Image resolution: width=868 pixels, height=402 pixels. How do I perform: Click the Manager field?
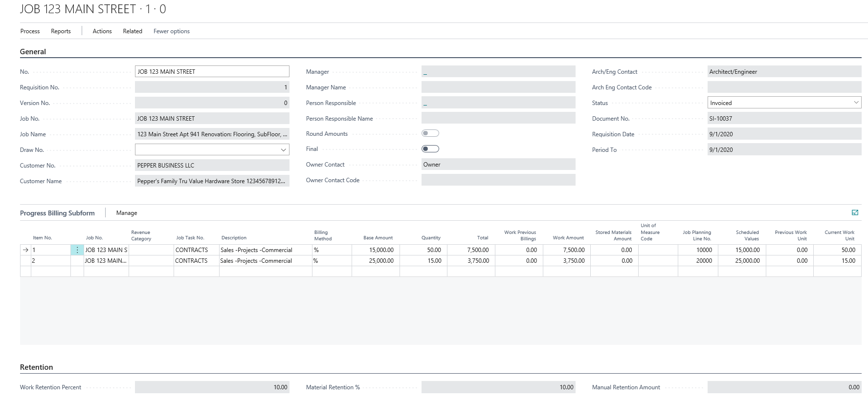[498, 72]
